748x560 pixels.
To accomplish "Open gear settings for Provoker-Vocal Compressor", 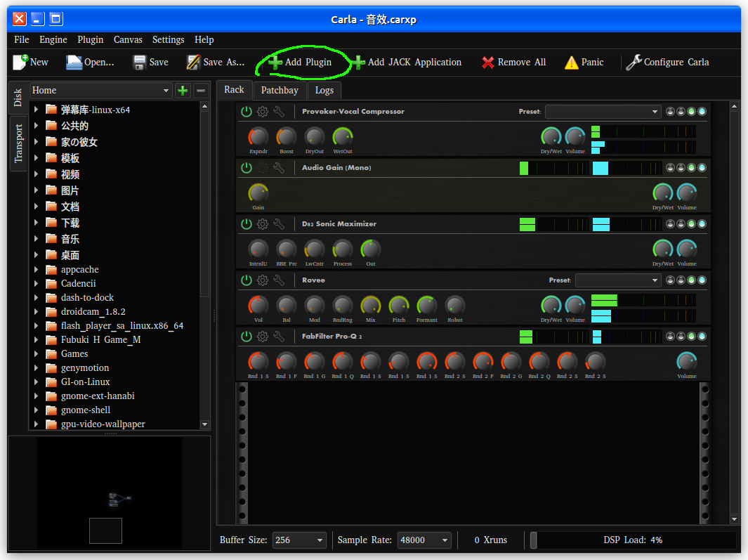I will [263, 112].
